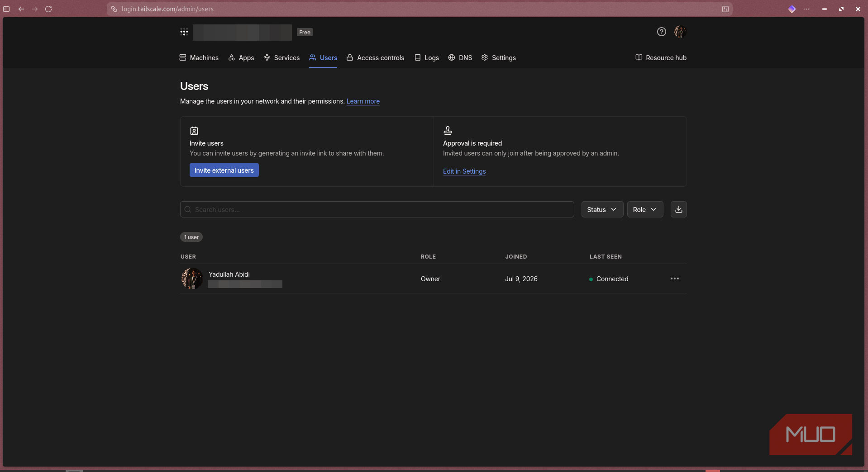Open the Resource hub link
Viewport: 868px width, 472px height.
pyautogui.click(x=661, y=58)
